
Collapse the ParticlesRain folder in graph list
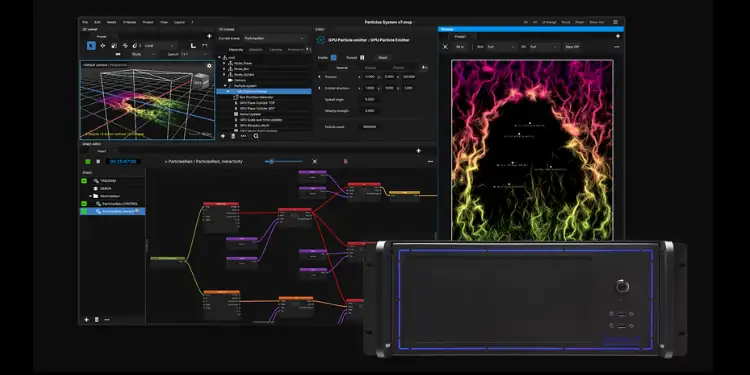[90, 196]
